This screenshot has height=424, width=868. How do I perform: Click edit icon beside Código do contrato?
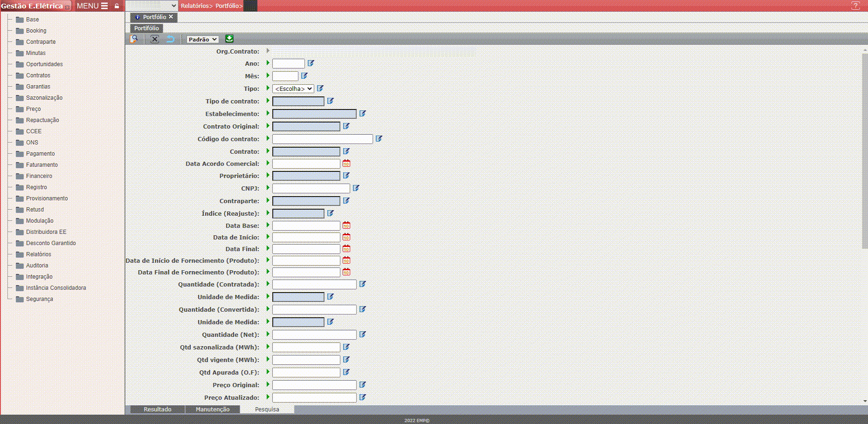click(x=379, y=139)
